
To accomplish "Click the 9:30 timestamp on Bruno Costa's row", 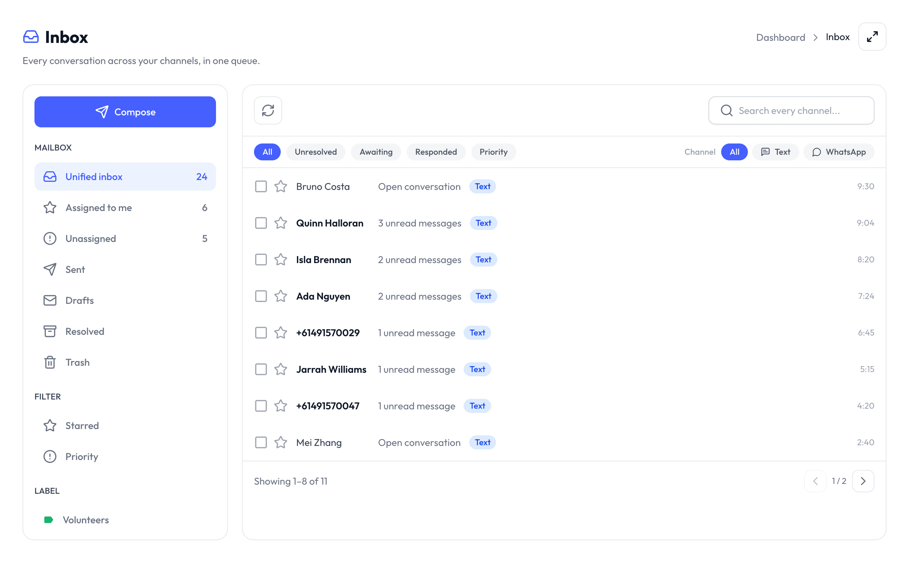I will [x=865, y=186].
